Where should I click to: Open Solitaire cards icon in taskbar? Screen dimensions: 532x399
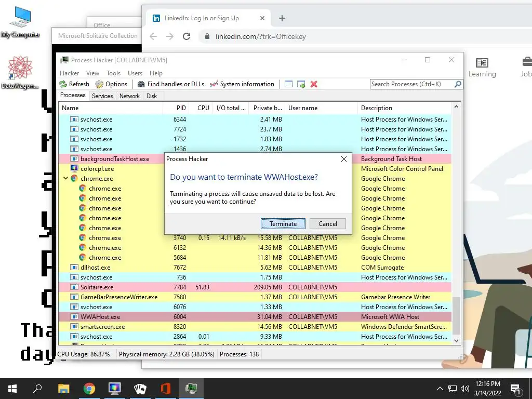[140, 388]
